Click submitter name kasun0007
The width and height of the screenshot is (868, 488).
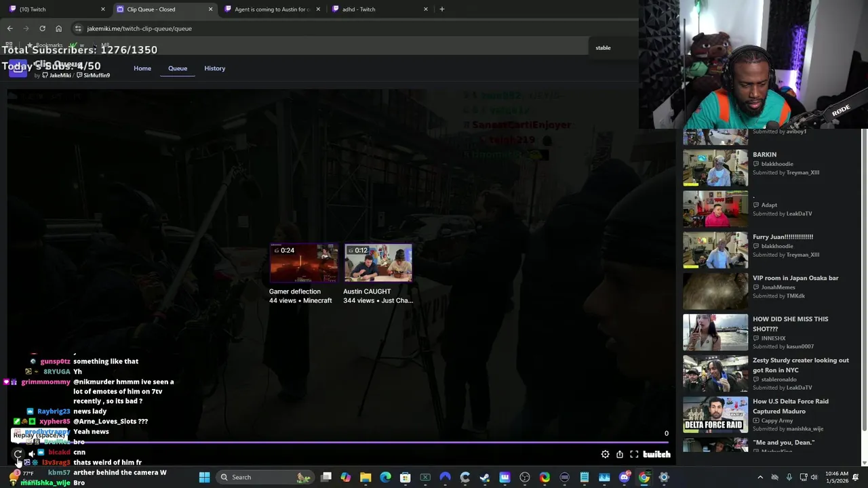tap(800, 346)
